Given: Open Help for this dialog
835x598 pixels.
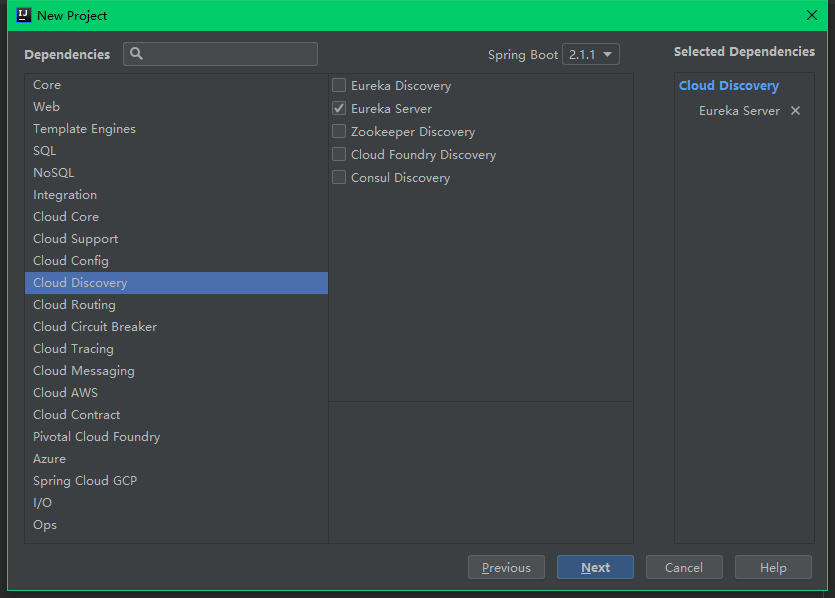Looking at the screenshot, I should click(x=773, y=567).
